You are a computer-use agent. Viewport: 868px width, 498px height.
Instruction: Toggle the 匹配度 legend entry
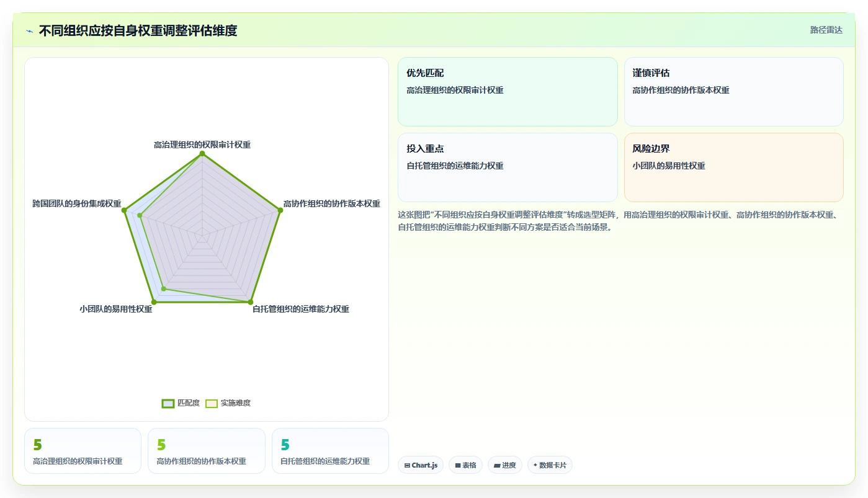coord(181,403)
